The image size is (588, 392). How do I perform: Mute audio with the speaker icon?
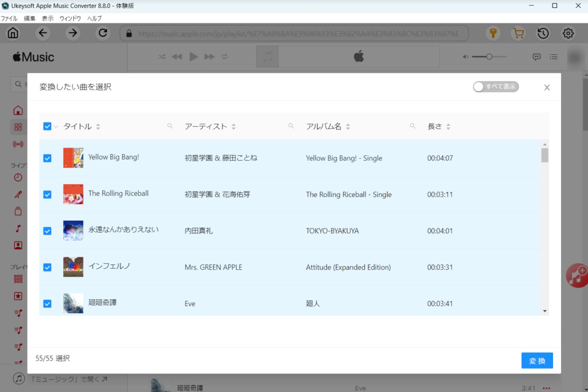[x=466, y=57]
